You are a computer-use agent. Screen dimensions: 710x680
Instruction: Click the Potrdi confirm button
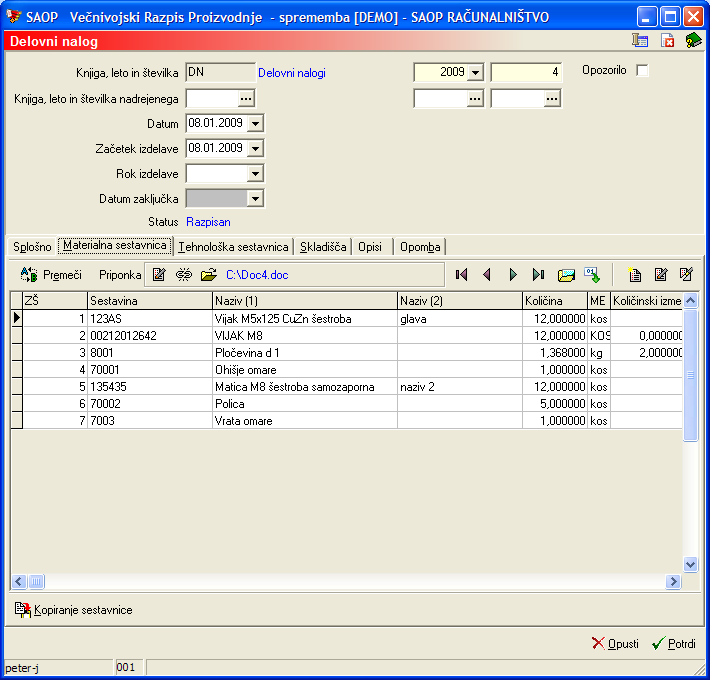[x=673, y=643]
